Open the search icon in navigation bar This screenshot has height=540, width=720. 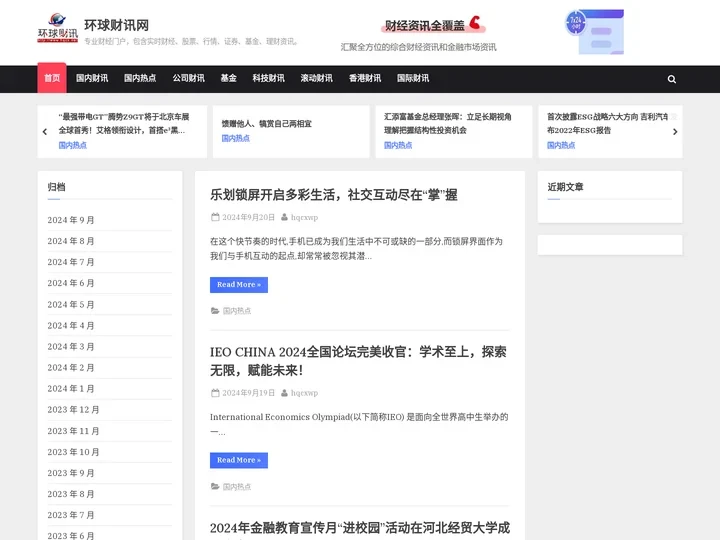click(x=671, y=79)
